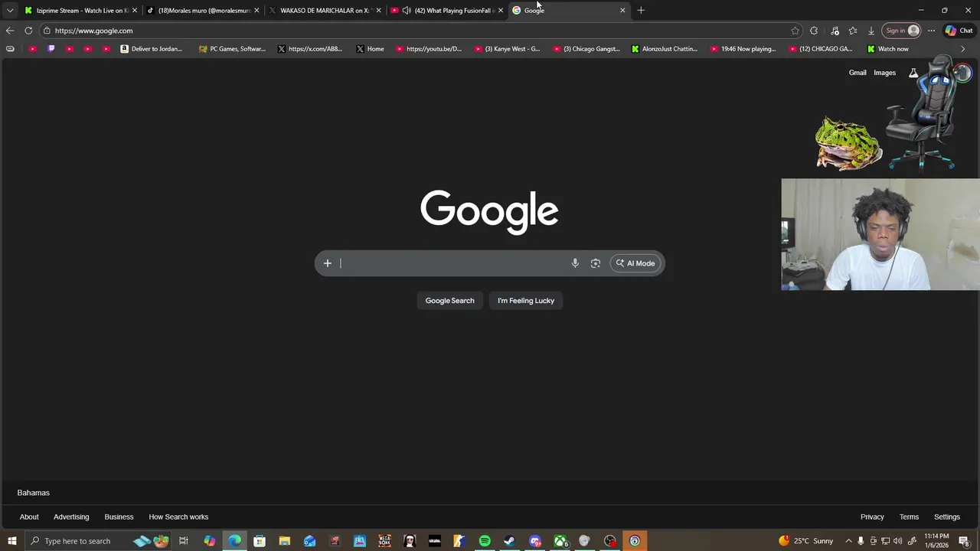Open Copilot icon on taskbar
Screen dimensions: 980x551
tap(209, 541)
